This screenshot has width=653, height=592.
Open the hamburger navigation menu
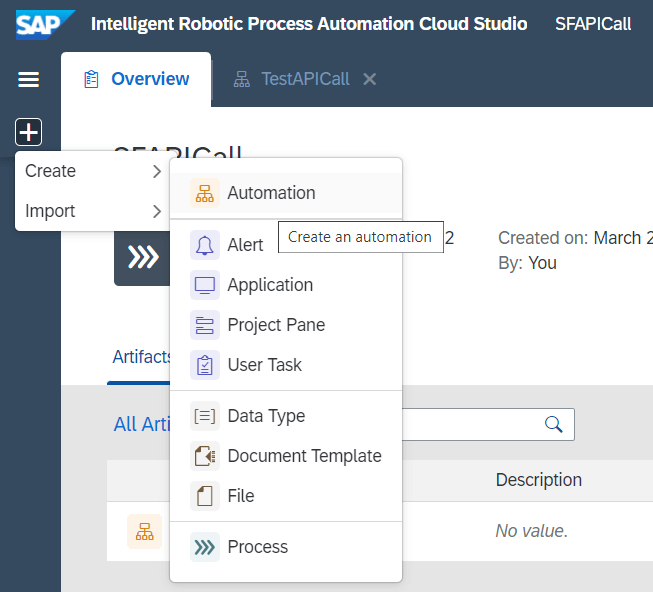[28, 79]
